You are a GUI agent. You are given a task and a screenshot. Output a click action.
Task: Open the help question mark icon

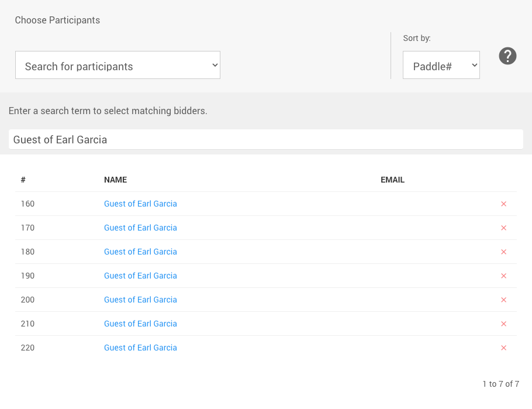(507, 56)
